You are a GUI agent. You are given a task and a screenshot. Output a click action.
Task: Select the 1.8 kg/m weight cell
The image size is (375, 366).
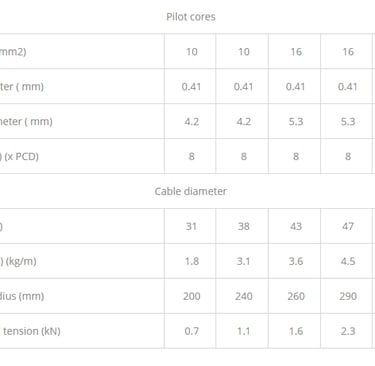[x=191, y=261]
